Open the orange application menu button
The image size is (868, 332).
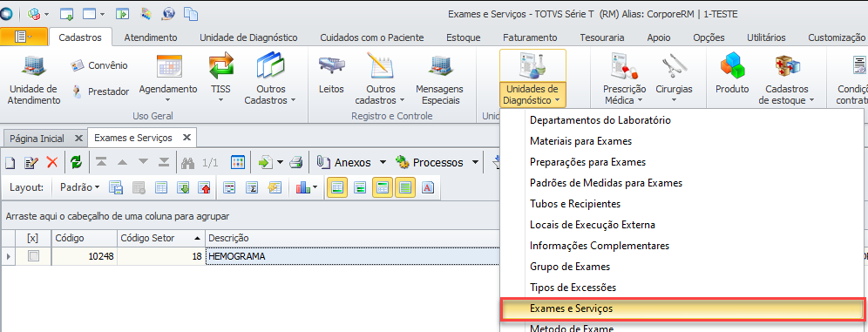click(x=23, y=37)
